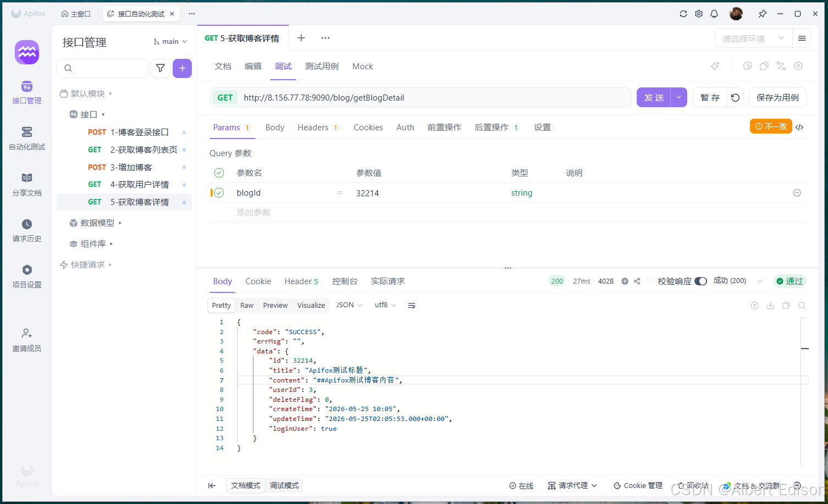
Task: Open notifications with the bell icon
Action: click(714, 14)
